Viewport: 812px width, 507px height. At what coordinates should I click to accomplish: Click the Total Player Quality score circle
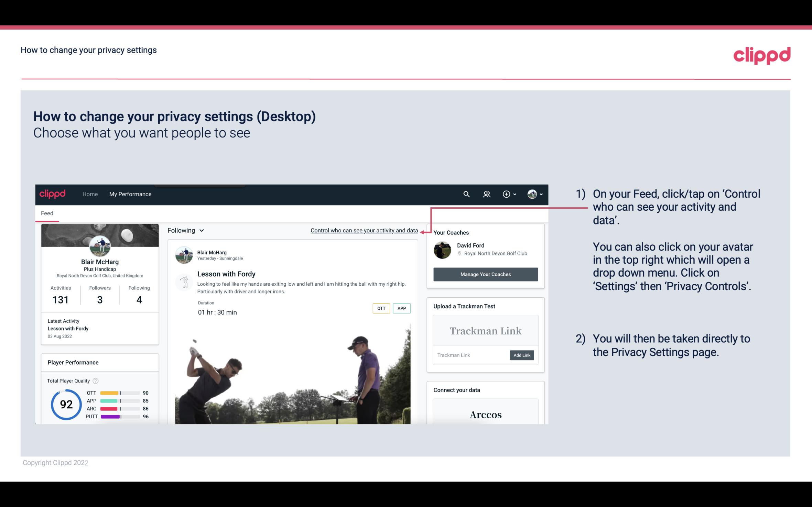point(65,404)
